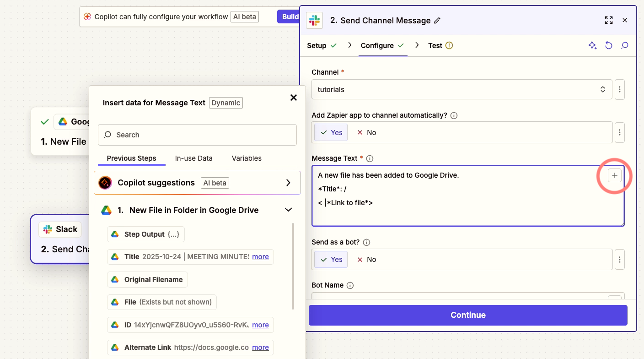The image size is (644, 359).
Task: Click Google Drive icon on Step Output pill
Action: point(115,234)
